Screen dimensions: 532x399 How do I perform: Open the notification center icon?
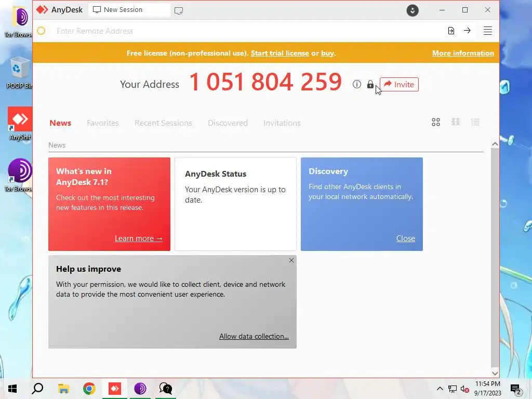tap(515, 389)
